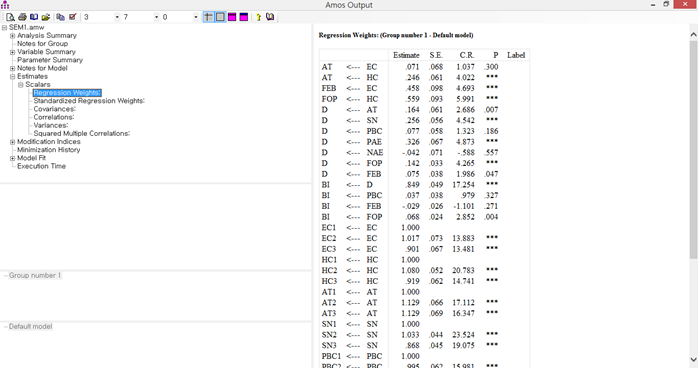Click Regression Weights table heading
The width and height of the screenshot is (700, 368).
point(396,35)
